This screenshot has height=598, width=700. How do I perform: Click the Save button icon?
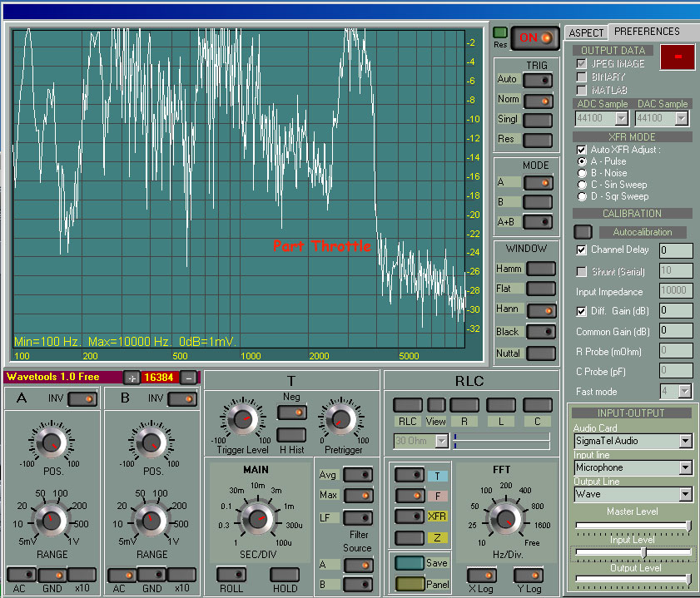point(410,563)
